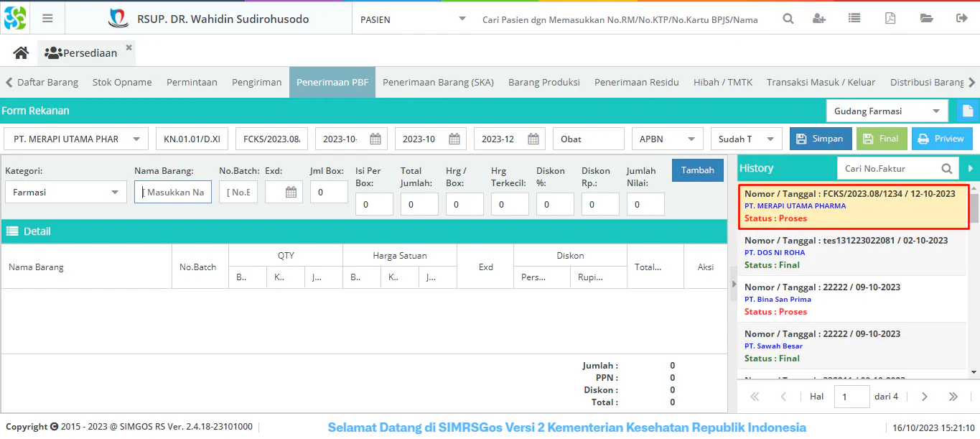
Task: Open the Permintaan tab
Action: coord(192,82)
